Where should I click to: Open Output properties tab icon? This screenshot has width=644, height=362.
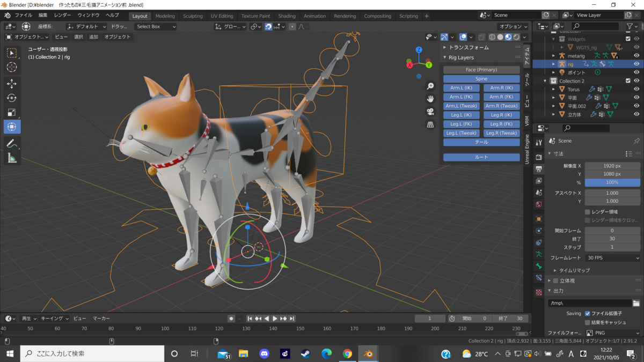click(539, 169)
